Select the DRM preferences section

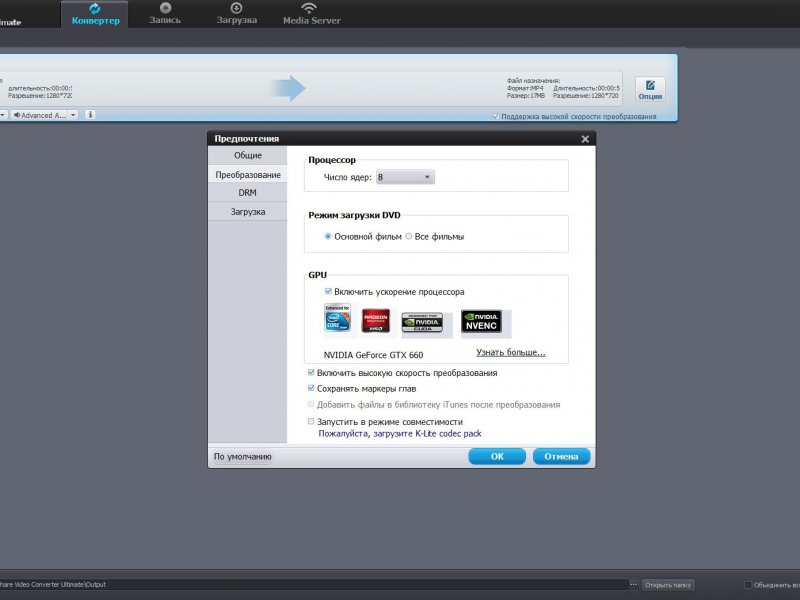[247, 193]
